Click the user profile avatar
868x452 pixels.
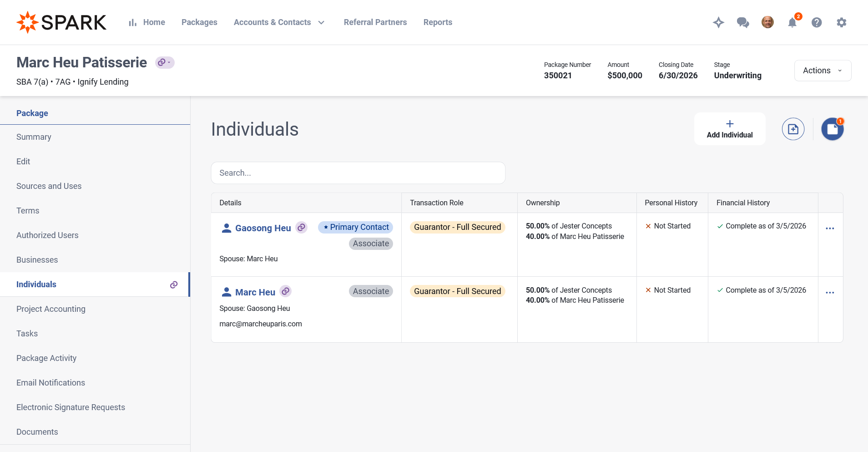pos(767,22)
